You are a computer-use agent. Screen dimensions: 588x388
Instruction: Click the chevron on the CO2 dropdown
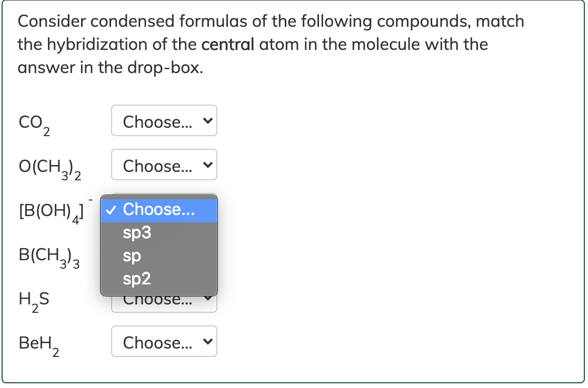(x=207, y=120)
